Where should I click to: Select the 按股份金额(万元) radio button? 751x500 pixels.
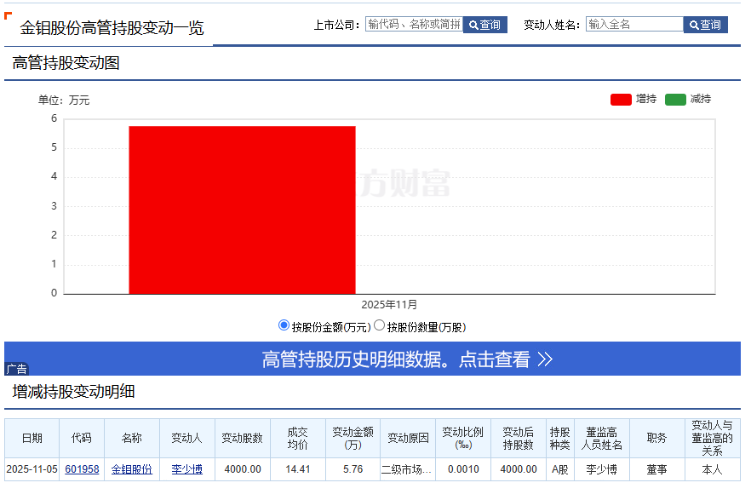(284, 326)
